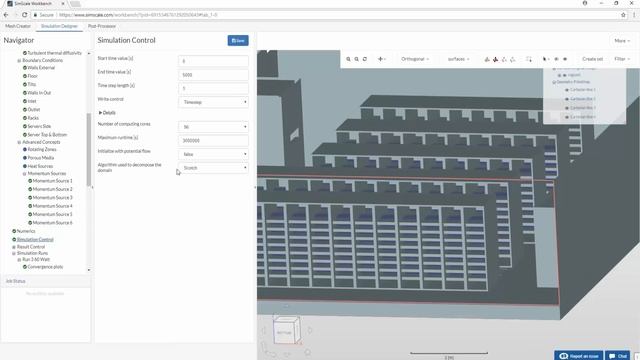The image size is (640, 360).
Task: Collapse the Boundary Conditions tree node
Action: [x=19, y=60]
